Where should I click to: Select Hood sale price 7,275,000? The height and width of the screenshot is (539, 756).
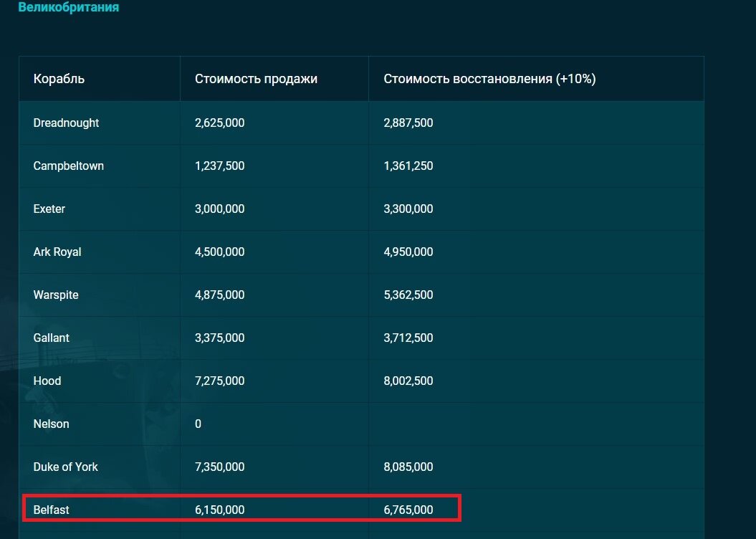tap(219, 381)
